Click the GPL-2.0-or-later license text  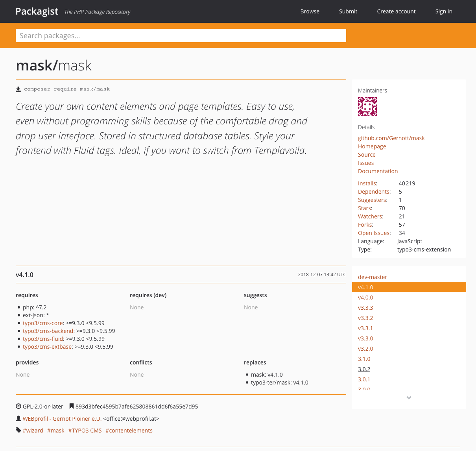click(43, 407)
